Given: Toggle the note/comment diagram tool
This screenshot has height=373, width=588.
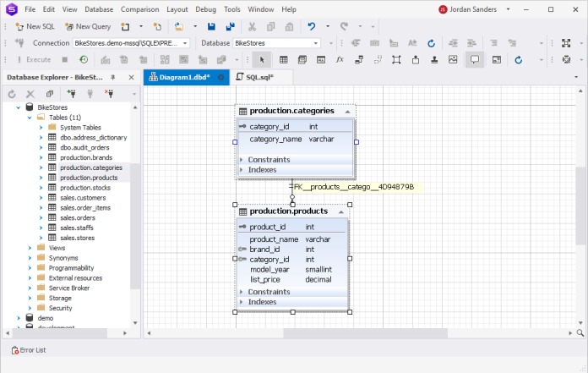Looking at the screenshot, I should click(x=474, y=59).
